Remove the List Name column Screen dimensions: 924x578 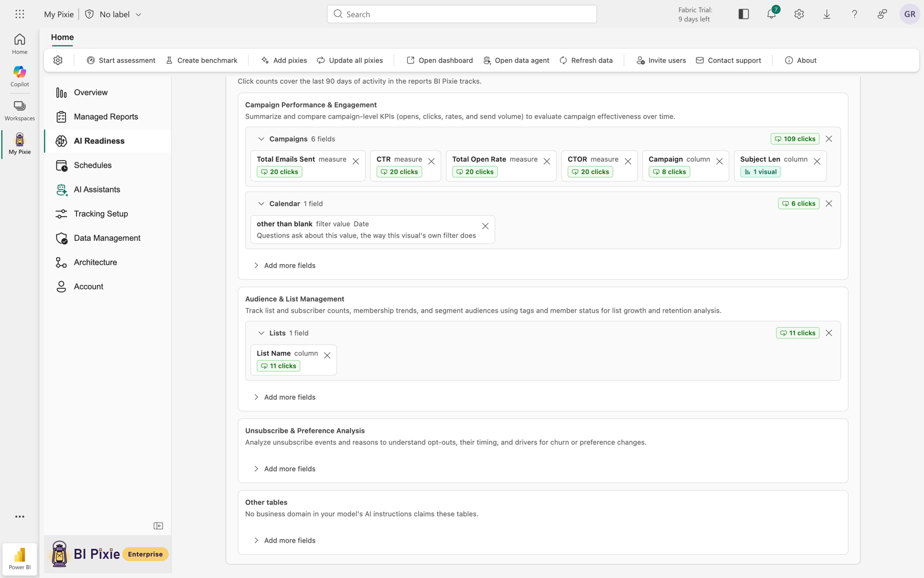[x=327, y=355]
